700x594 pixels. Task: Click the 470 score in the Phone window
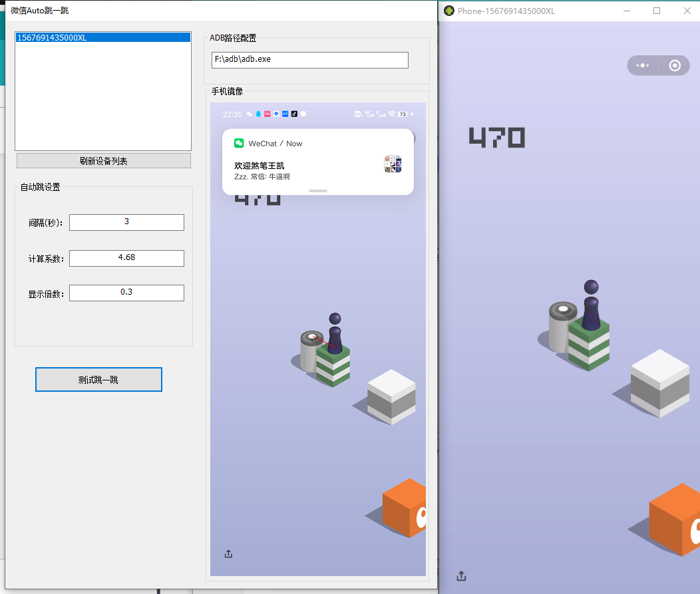[x=497, y=138]
